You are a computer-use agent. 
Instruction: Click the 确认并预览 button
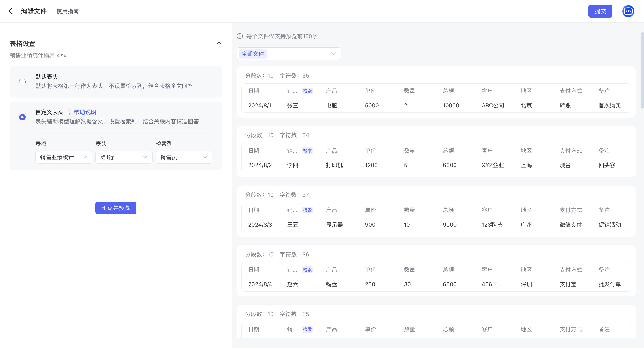[x=116, y=208]
